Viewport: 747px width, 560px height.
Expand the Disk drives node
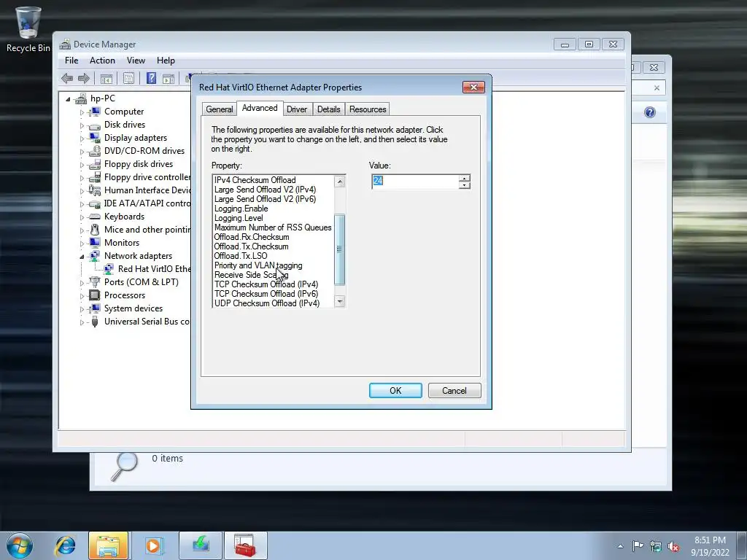82,125
